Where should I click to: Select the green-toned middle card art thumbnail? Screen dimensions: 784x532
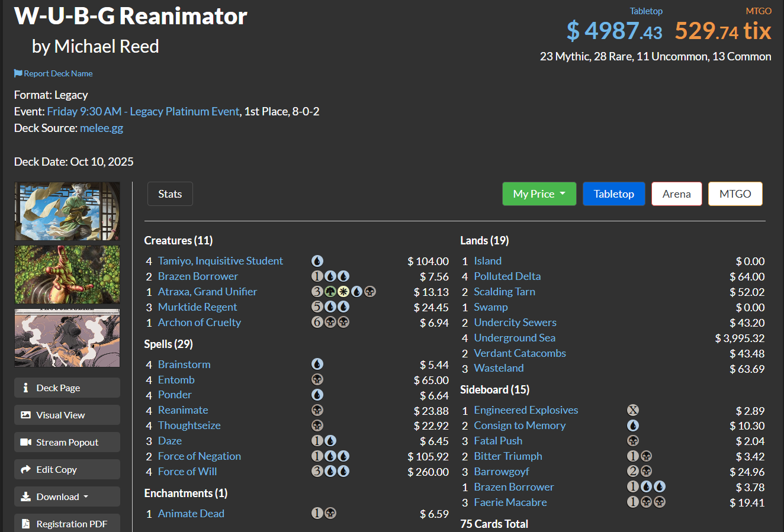pyautogui.click(x=67, y=275)
